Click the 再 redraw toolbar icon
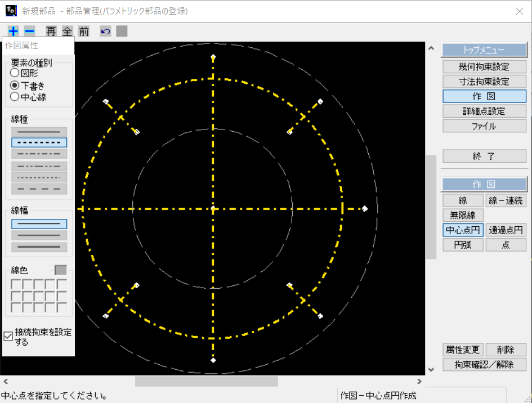532x403 pixels. point(51,32)
